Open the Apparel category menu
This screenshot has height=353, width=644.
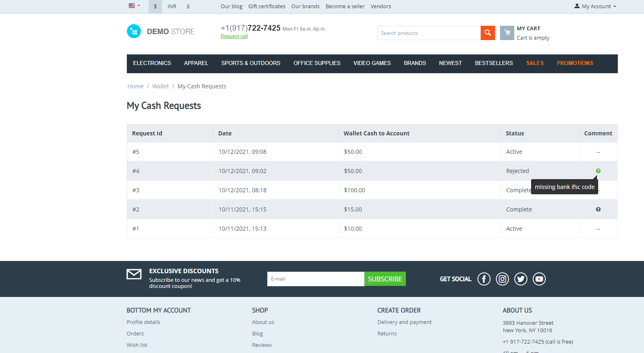coord(196,63)
